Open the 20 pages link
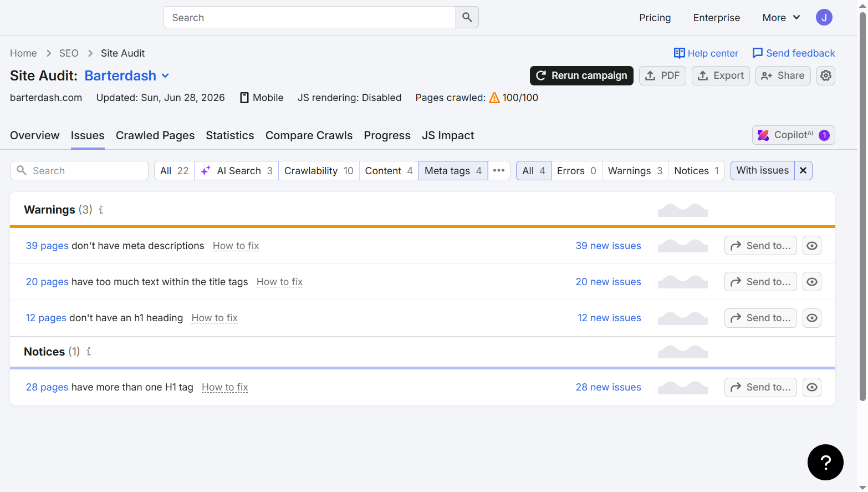 pyautogui.click(x=47, y=282)
